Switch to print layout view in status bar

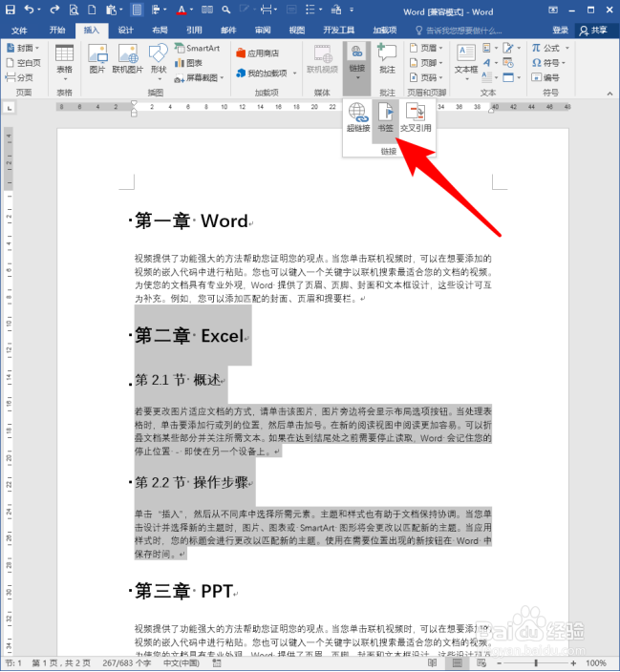point(458,663)
